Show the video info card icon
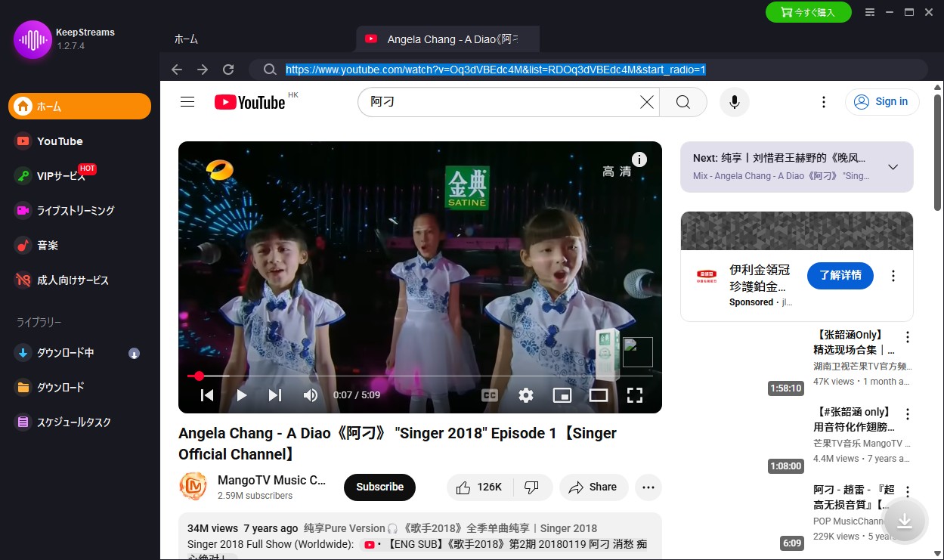944x560 pixels. tap(639, 159)
